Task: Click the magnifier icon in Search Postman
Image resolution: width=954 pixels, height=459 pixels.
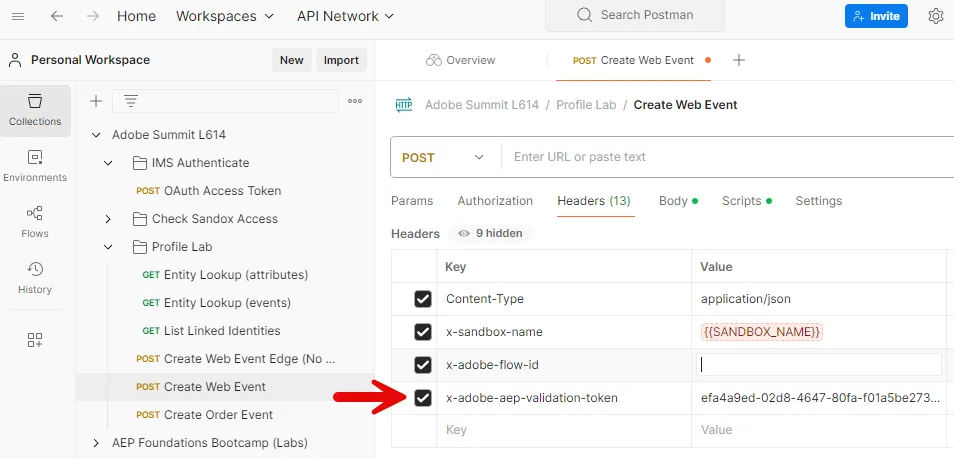Action: (584, 15)
